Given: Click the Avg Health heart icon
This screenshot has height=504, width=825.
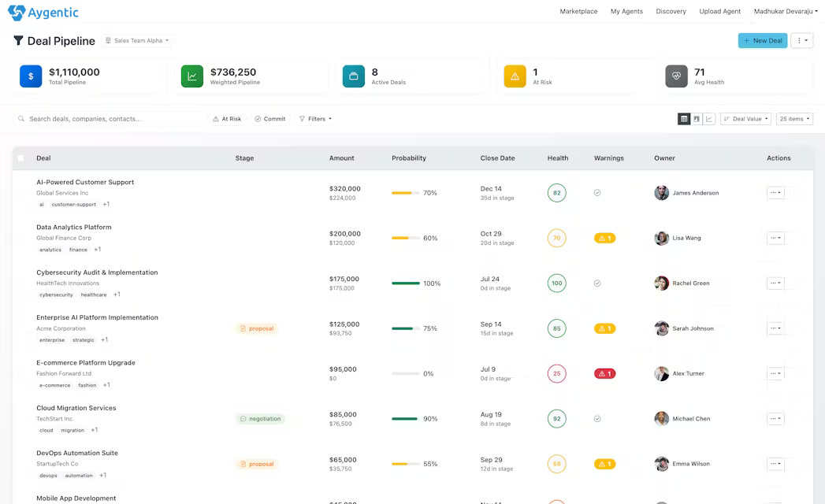Looking at the screenshot, I should [x=677, y=76].
